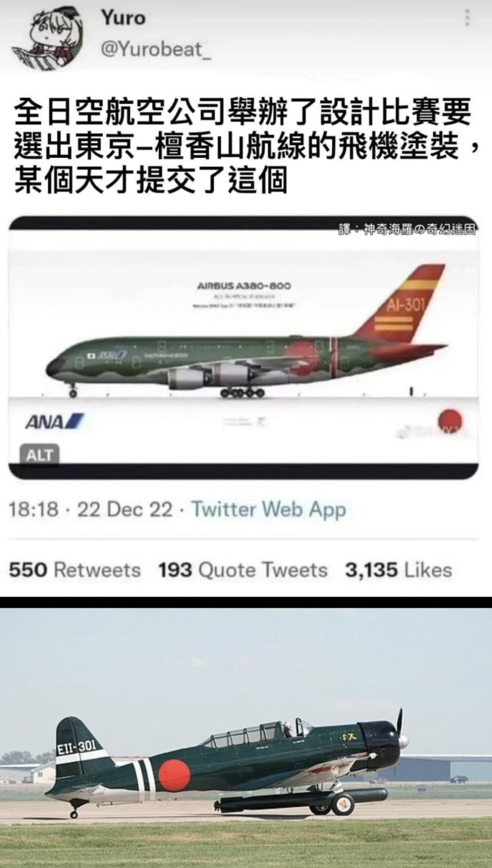Image resolution: width=492 pixels, height=868 pixels.
Task: Click the EII-301 marking on the warplane tail
Action: (x=77, y=747)
